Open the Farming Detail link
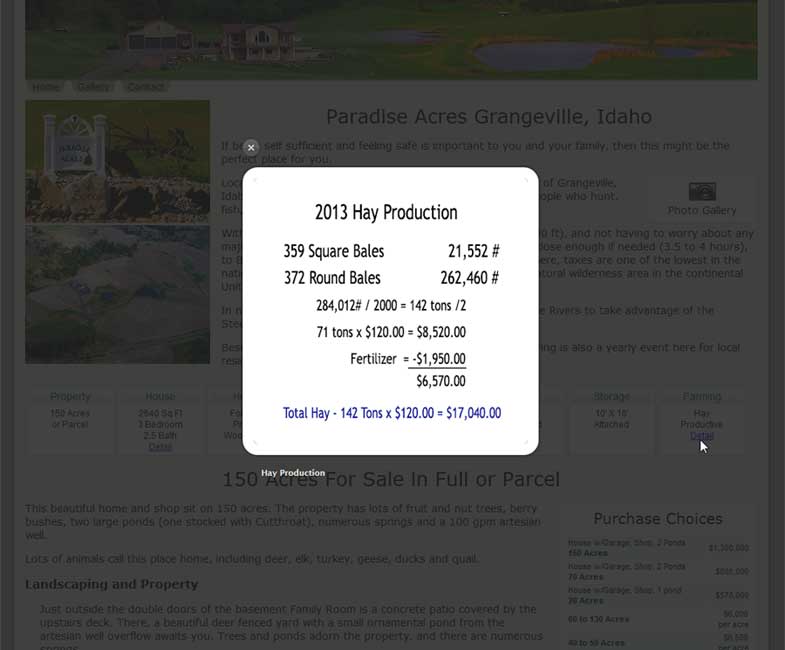Image resolution: width=785 pixels, height=650 pixels. pyautogui.click(x=702, y=436)
